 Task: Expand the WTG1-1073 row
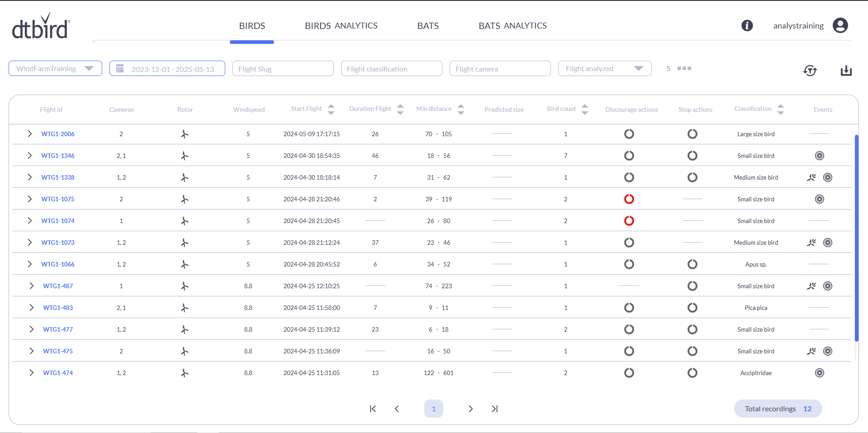pyautogui.click(x=30, y=243)
